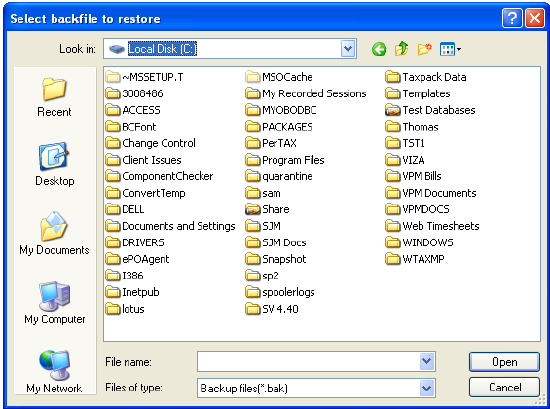Select the lotus folder
The height and width of the screenshot is (409, 550).
(x=125, y=309)
